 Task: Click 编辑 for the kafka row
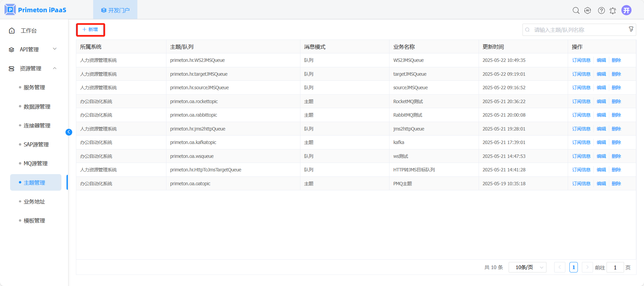tap(601, 142)
